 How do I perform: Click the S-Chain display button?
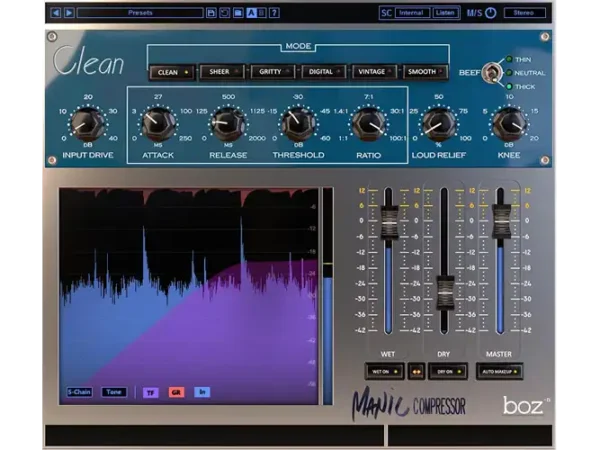tap(79, 392)
